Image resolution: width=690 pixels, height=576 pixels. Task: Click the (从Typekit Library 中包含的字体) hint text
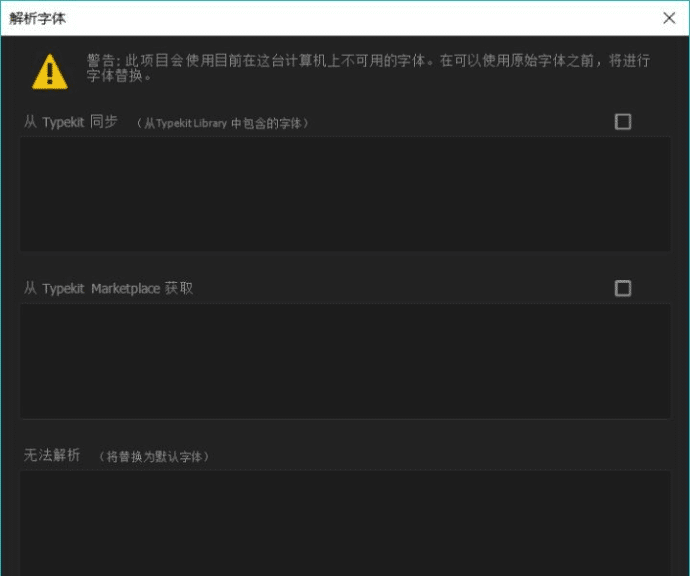point(223,123)
